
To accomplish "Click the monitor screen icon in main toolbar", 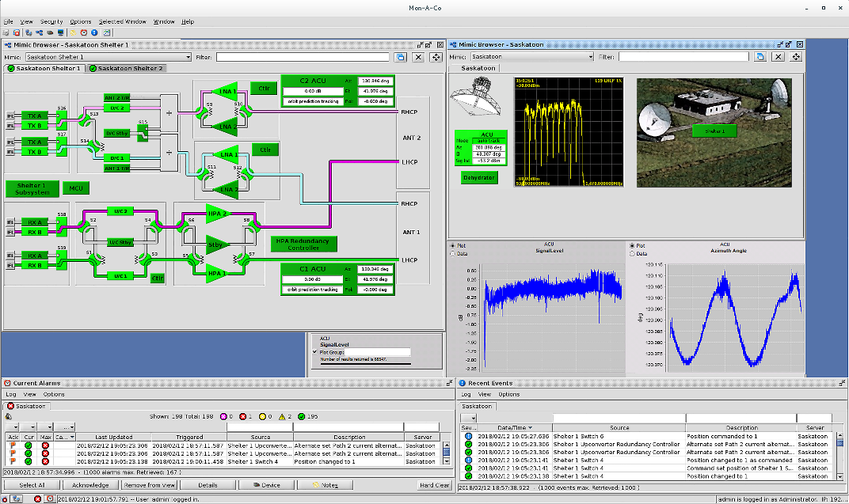I will coord(61,32).
